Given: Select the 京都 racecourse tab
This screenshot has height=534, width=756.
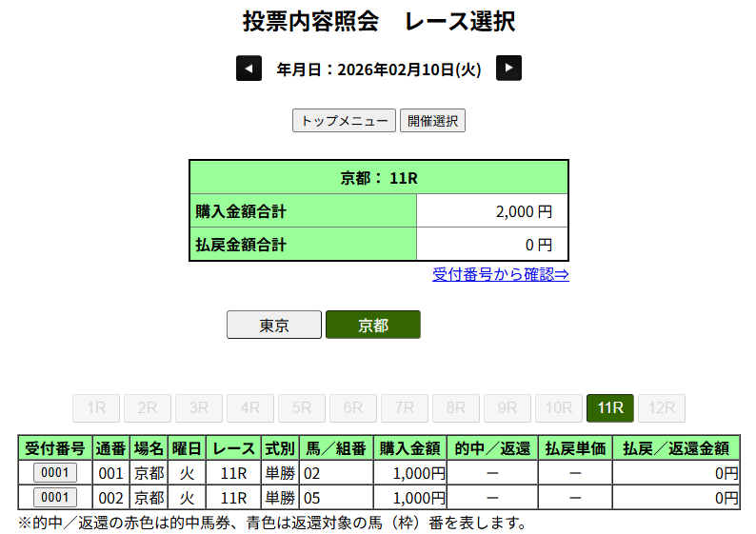Looking at the screenshot, I should (x=372, y=325).
